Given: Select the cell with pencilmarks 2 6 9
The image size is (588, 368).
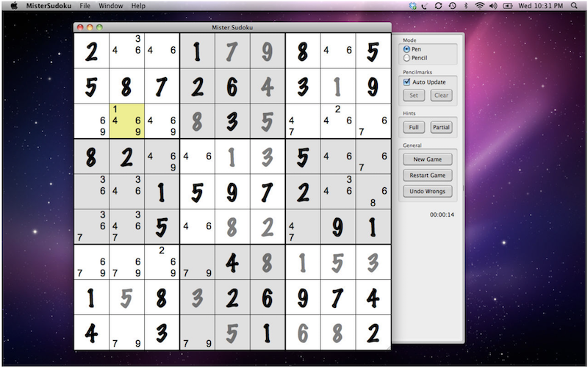Looking at the screenshot, I should pyautogui.click(x=162, y=262).
